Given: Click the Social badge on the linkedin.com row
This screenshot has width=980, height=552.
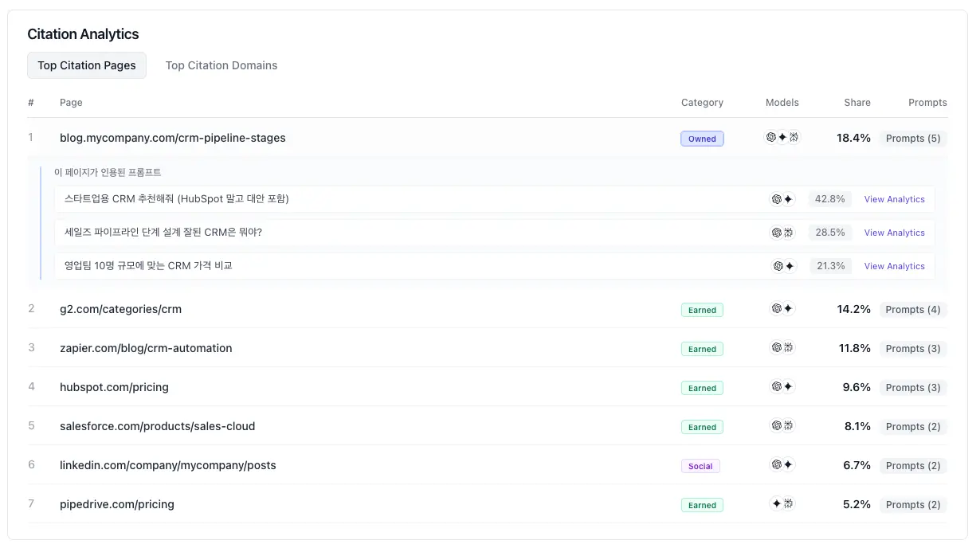Looking at the screenshot, I should point(700,466).
